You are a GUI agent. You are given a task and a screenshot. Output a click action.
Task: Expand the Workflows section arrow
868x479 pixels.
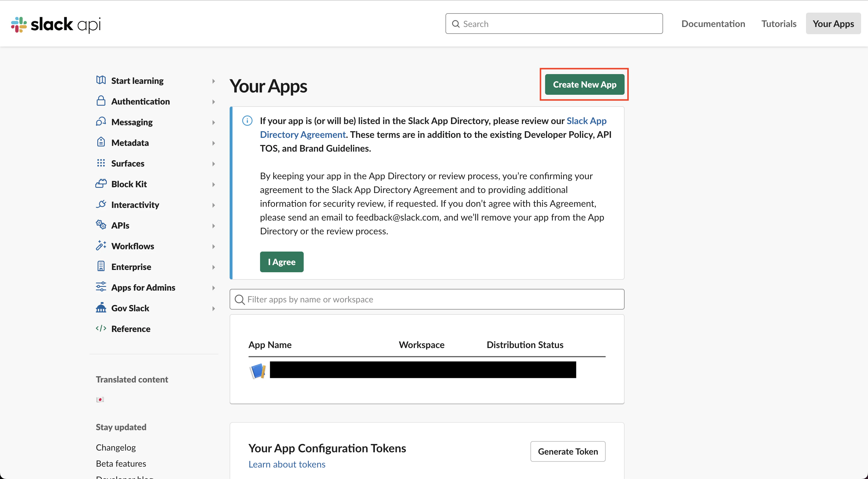213,246
